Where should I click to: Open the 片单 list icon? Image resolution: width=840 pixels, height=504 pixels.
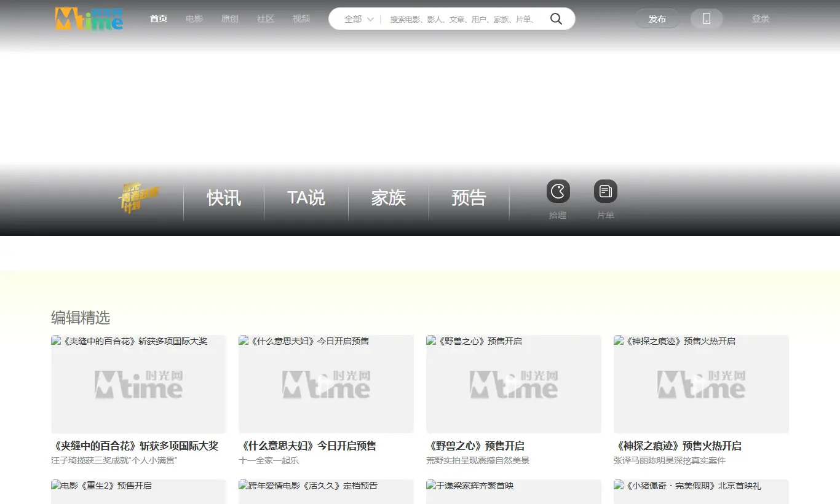(x=606, y=192)
